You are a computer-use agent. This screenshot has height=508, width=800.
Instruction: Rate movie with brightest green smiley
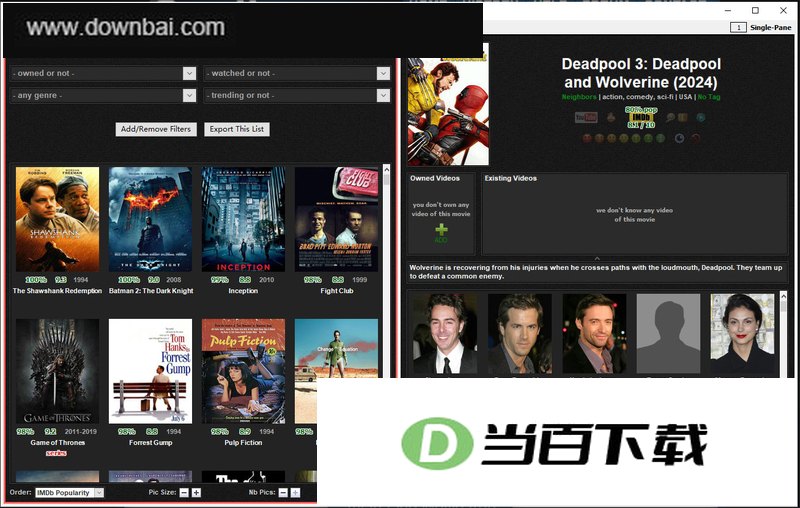tap(660, 138)
